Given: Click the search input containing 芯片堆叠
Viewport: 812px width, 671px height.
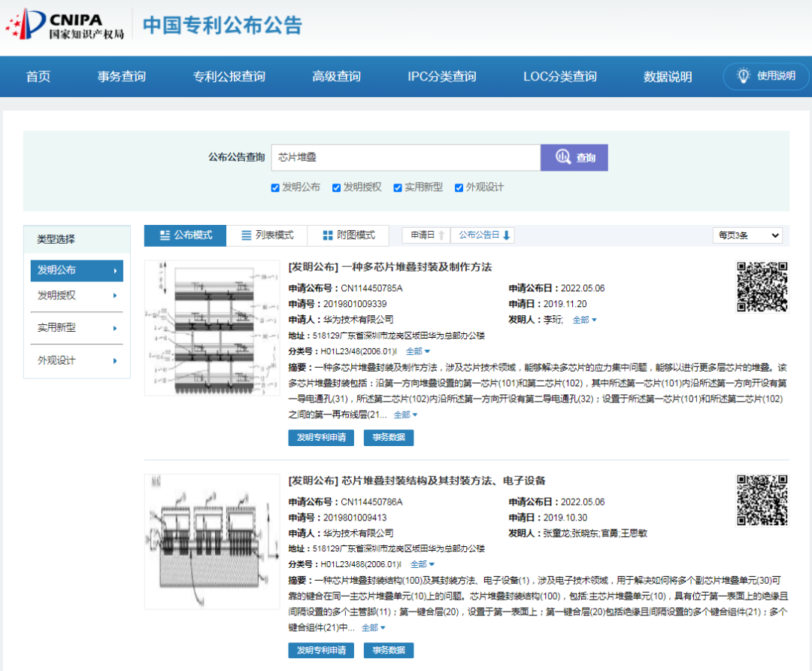Looking at the screenshot, I should (405, 157).
